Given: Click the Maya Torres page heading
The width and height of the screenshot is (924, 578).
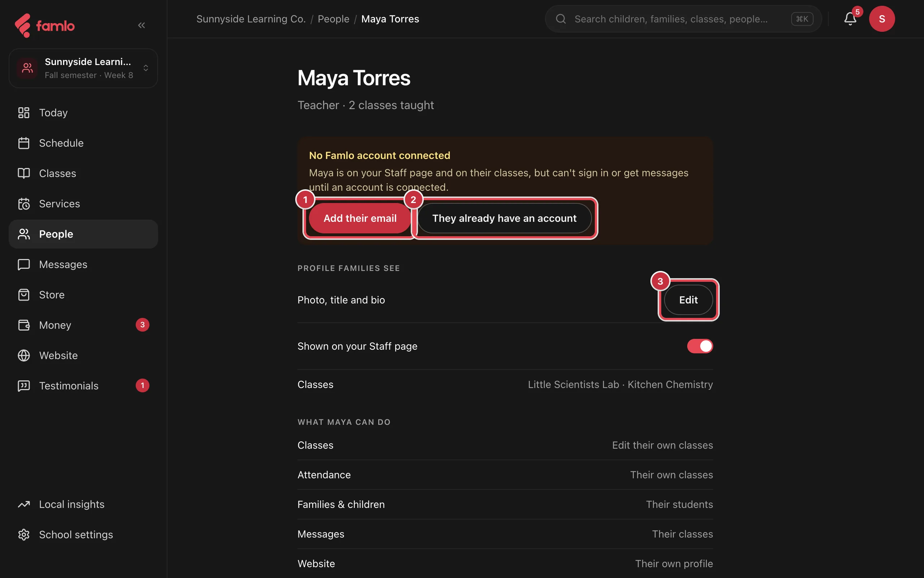Looking at the screenshot, I should (x=354, y=78).
